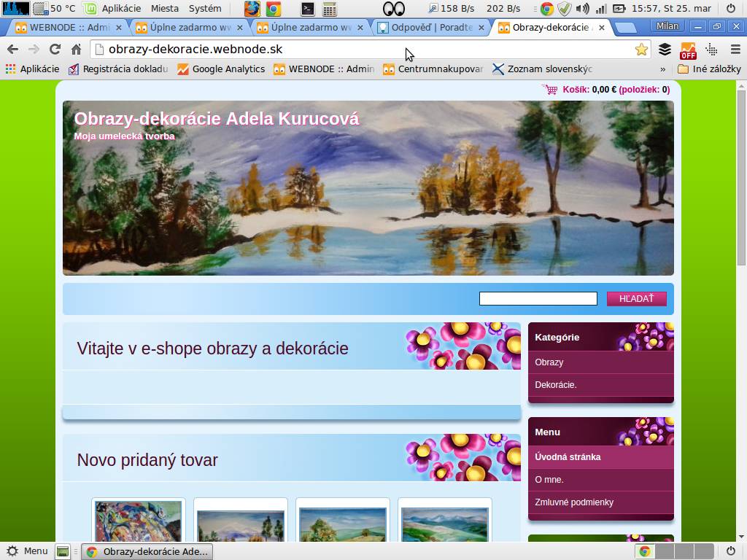747x560 pixels.
Task: Click the stacked layers extension icon
Action: click(x=665, y=49)
